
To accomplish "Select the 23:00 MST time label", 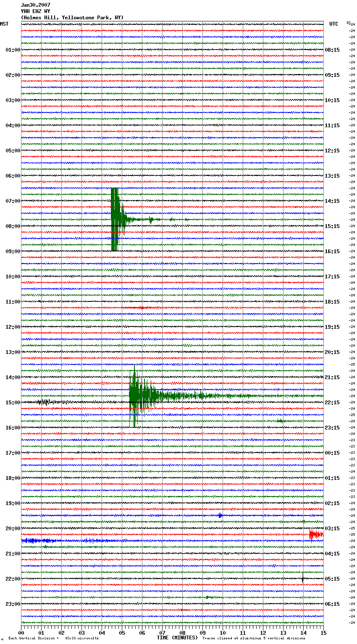I will pos(13,604).
